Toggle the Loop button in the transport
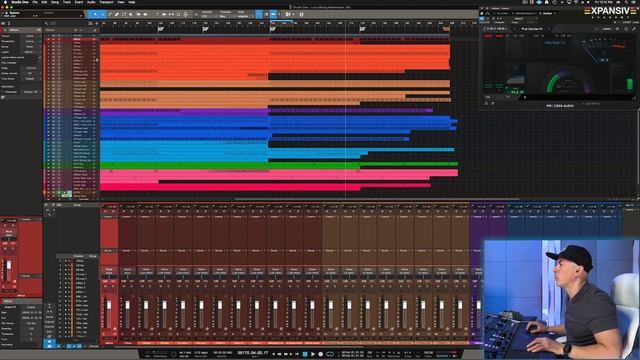 (x=330, y=354)
